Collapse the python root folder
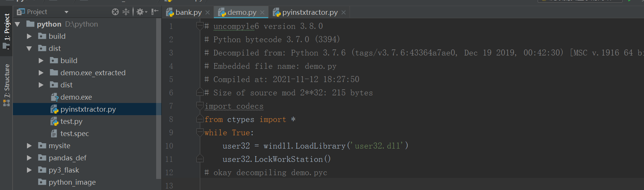Screen dimensions: 644x190 click(x=17, y=24)
